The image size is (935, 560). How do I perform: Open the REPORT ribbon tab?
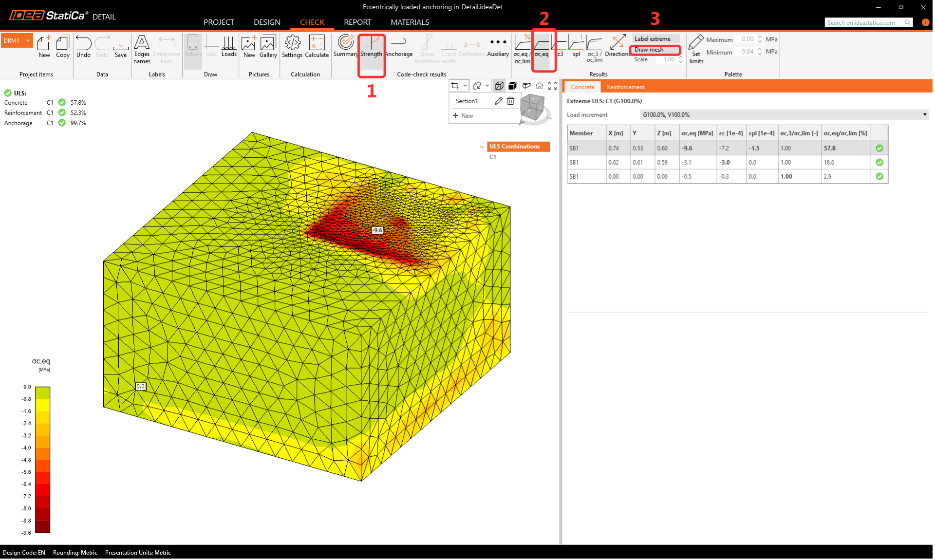point(357,22)
